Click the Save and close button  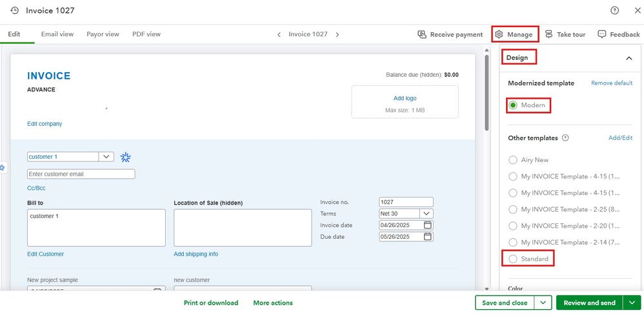point(505,303)
